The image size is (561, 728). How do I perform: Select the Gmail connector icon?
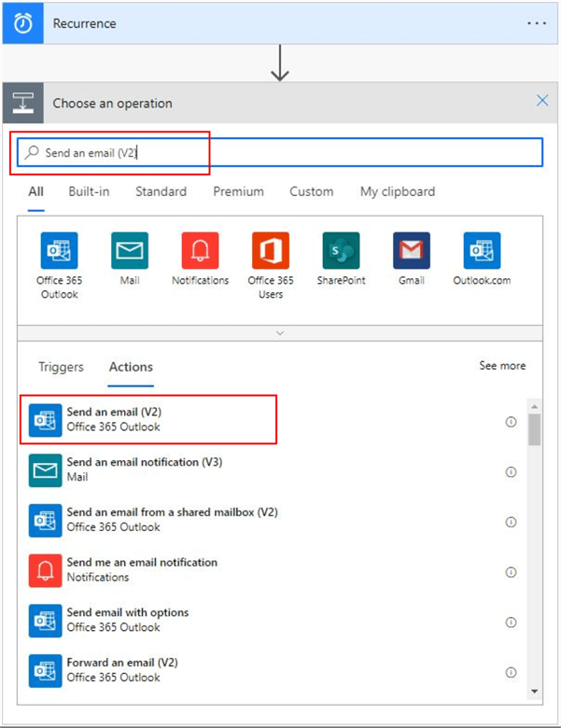coord(412,251)
